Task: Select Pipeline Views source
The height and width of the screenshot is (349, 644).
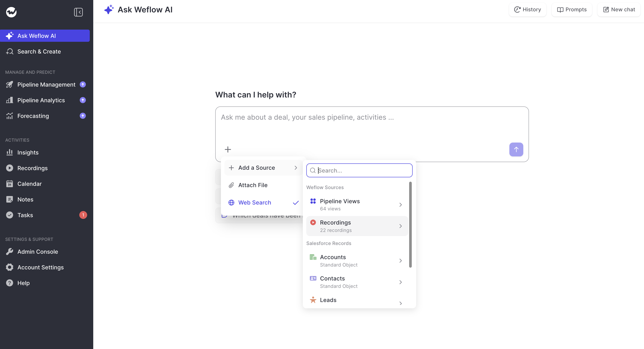Action: pos(357,205)
